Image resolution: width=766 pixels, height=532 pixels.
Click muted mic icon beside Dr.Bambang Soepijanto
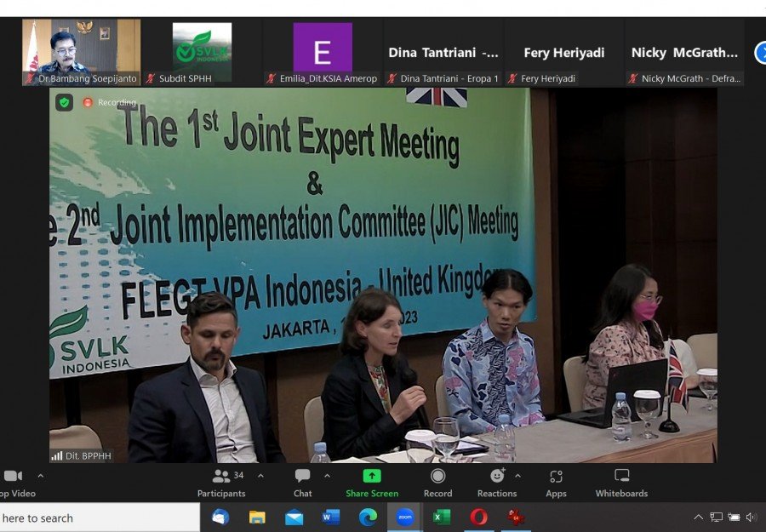pos(31,78)
